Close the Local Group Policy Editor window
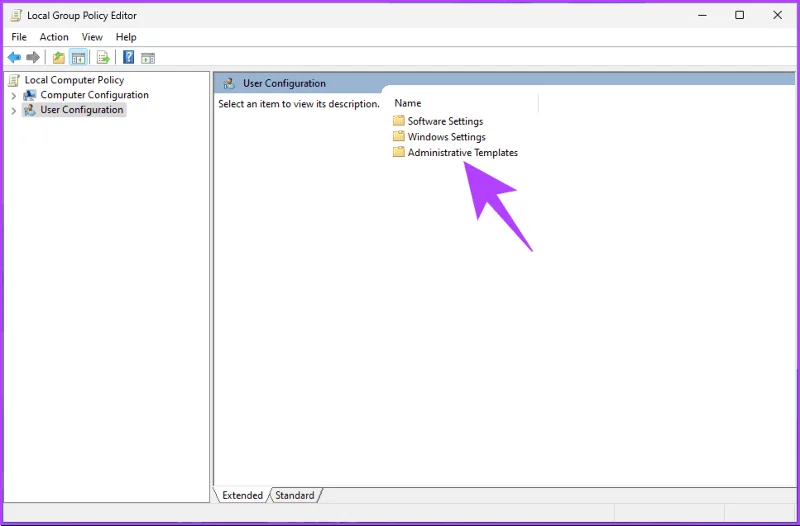Viewport: 800px width, 526px height. tap(778, 15)
